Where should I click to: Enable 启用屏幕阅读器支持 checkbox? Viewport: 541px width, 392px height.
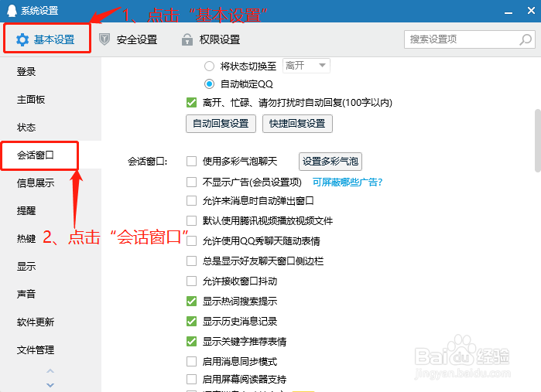coord(191,380)
